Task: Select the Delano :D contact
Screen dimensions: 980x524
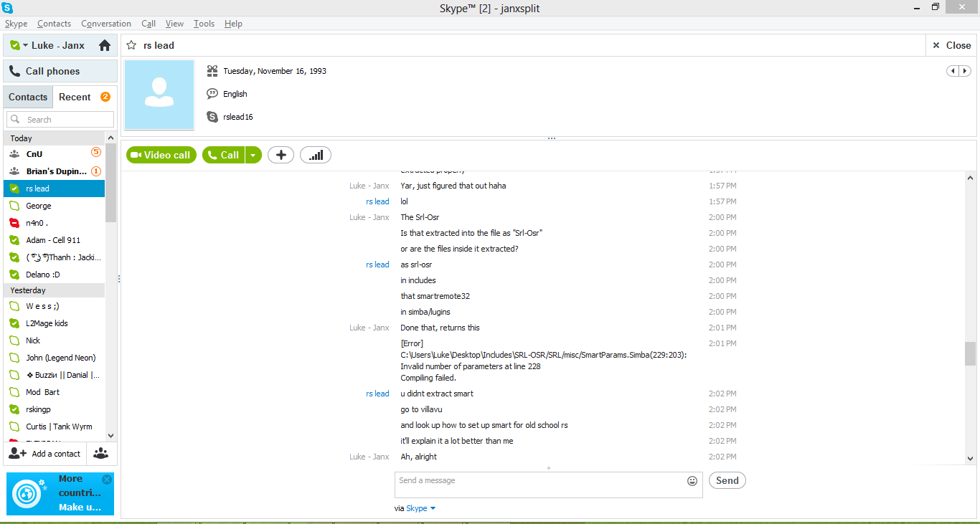Action: (54, 275)
